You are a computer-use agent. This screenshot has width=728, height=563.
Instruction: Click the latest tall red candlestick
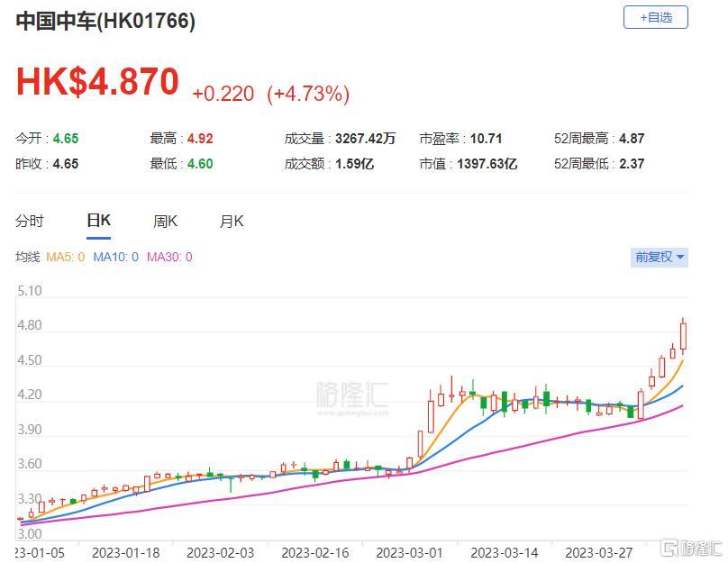683,337
